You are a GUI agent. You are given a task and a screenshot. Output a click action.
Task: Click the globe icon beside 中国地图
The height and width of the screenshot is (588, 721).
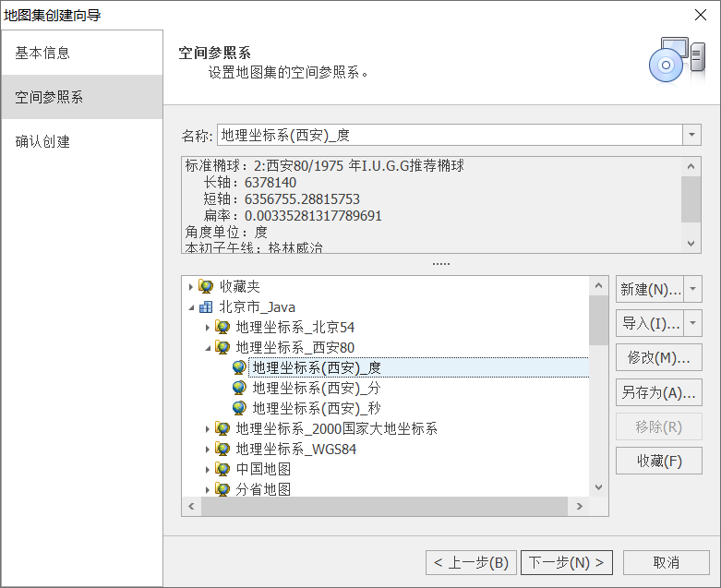[222, 470]
